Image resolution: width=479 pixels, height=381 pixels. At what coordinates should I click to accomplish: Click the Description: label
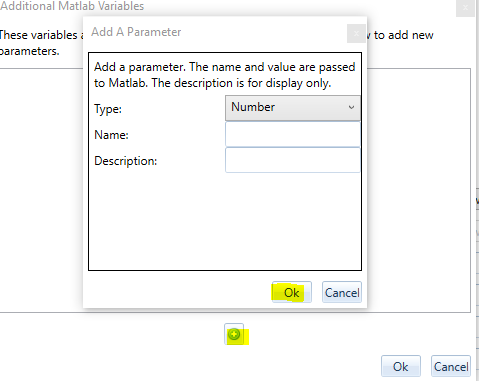pos(126,161)
